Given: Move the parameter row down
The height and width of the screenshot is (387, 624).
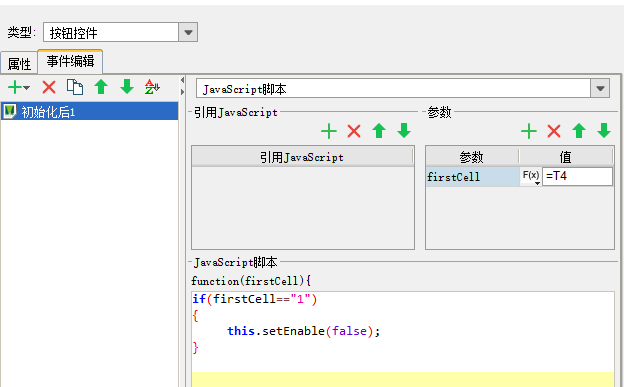Looking at the screenshot, I should pyautogui.click(x=604, y=131).
